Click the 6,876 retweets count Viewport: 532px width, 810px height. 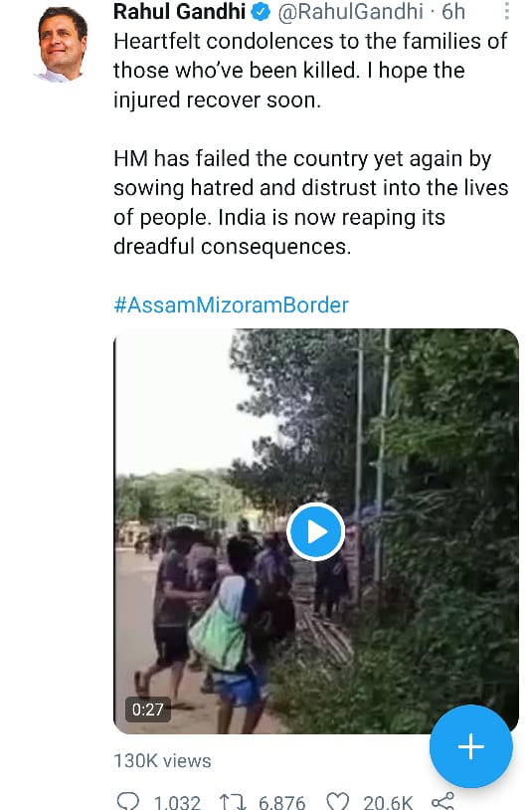tap(281, 802)
